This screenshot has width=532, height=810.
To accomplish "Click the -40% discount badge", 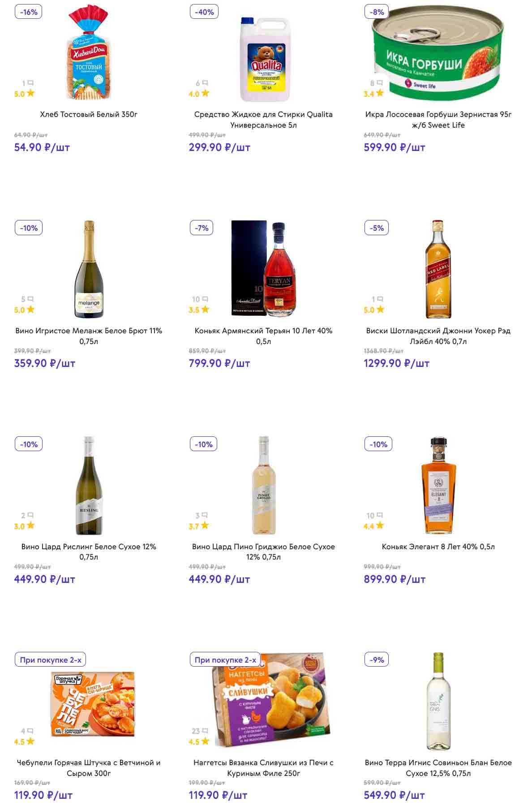I will coord(204,12).
